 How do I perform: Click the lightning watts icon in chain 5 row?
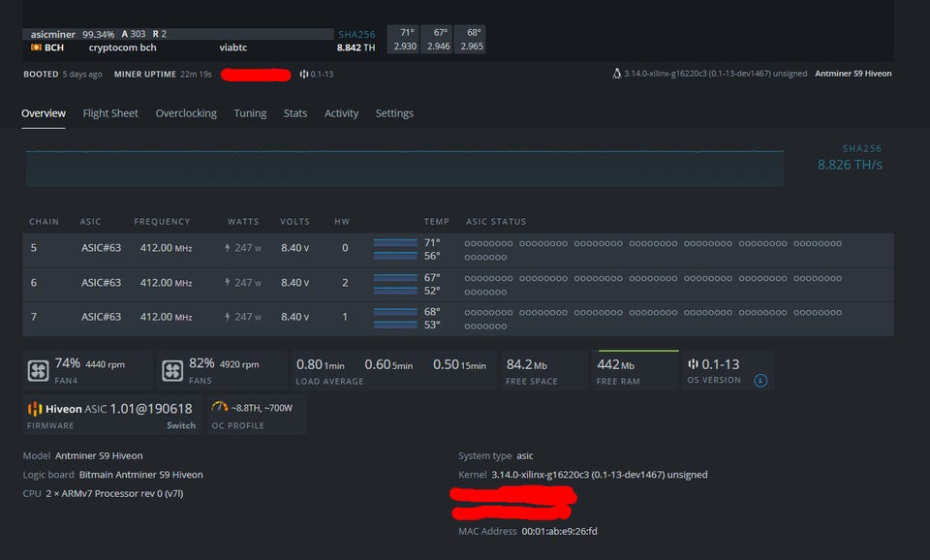coord(227,248)
